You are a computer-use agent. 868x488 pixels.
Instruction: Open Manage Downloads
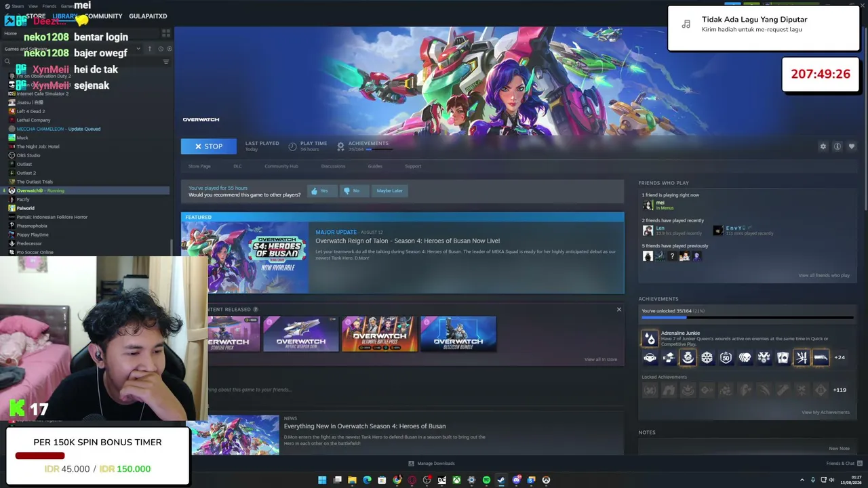(x=431, y=464)
